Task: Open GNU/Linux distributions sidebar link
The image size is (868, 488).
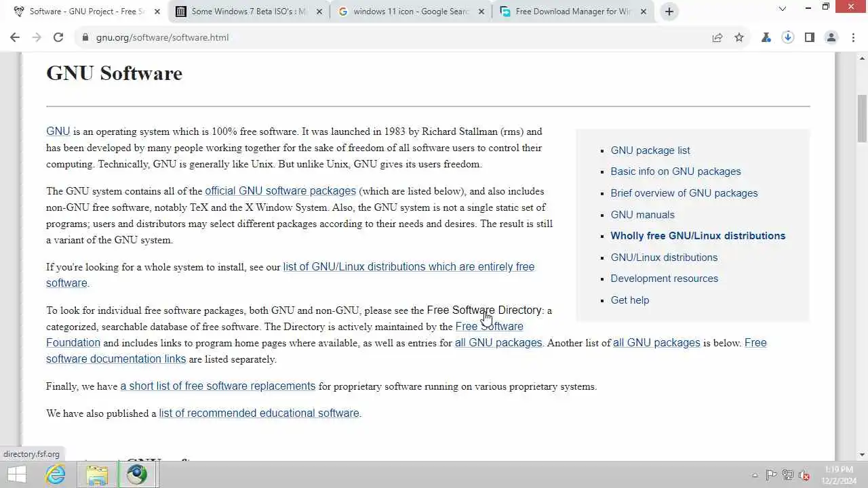Action: tap(664, 258)
